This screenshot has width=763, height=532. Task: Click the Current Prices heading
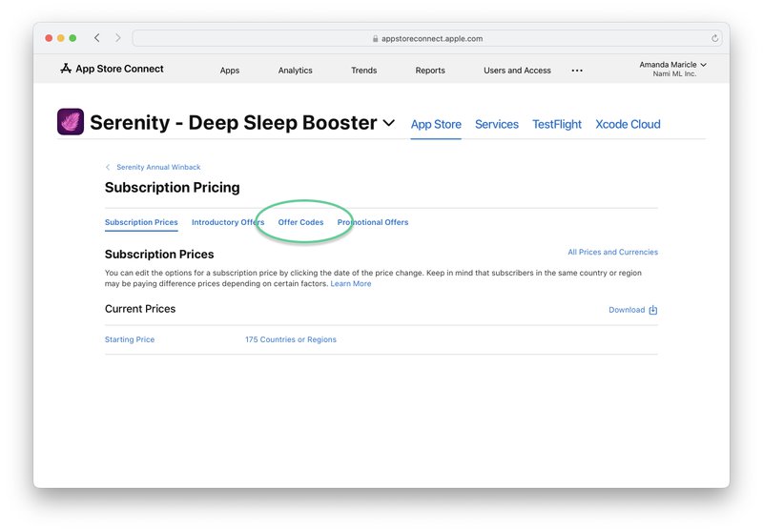tap(140, 309)
